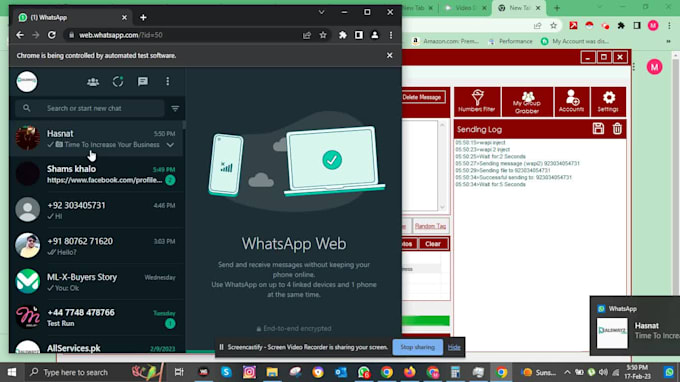Open own profile picture in WhatsApp header

[x=27, y=82]
